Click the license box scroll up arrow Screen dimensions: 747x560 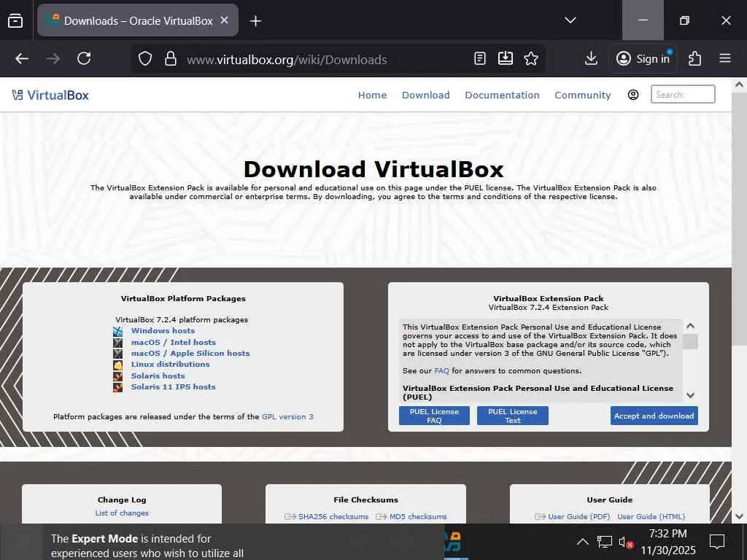click(690, 326)
